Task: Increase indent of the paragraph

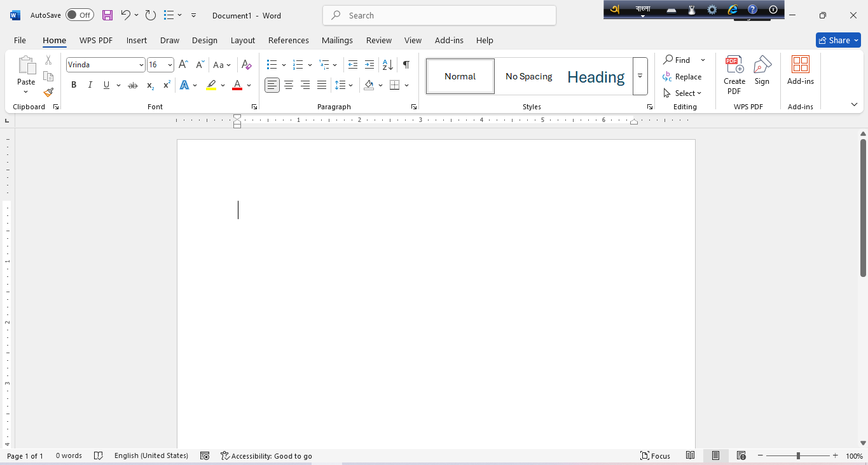Action: [x=369, y=65]
